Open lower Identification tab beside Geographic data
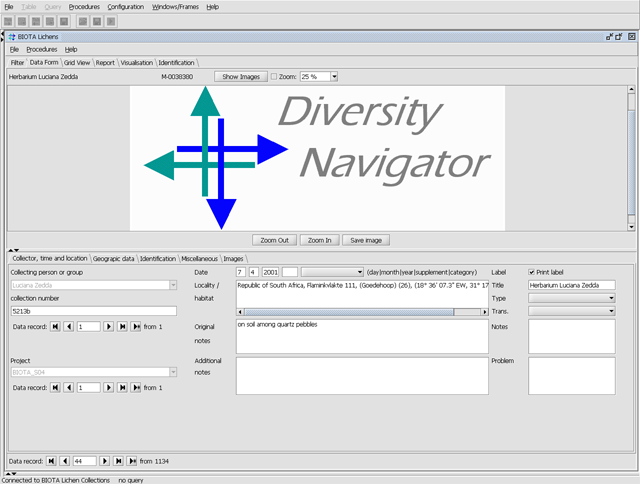The width and height of the screenshot is (640, 484). pyautogui.click(x=158, y=259)
